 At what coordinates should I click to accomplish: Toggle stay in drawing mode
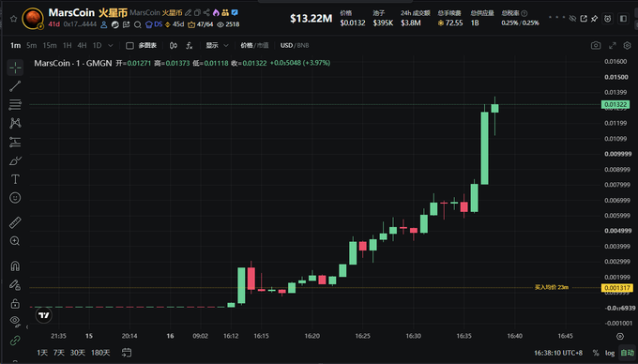[15, 284]
